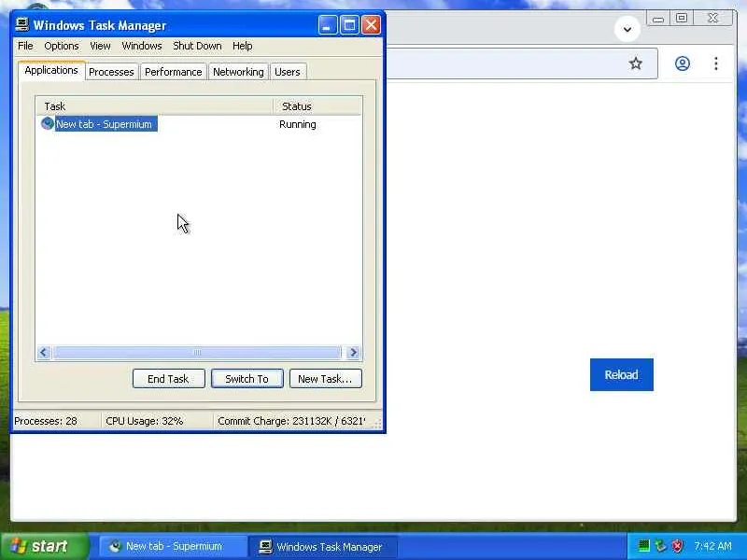Click the 7:42 AM system clock
The image size is (747, 560).
tap(712, 546)
